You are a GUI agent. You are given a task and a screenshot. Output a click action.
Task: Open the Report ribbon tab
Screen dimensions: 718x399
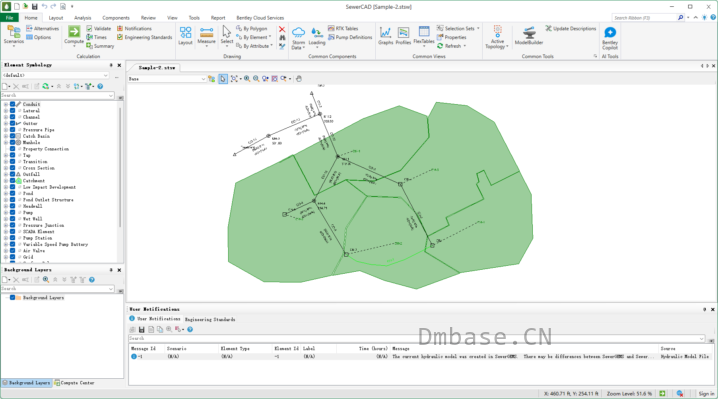point(218,18)
